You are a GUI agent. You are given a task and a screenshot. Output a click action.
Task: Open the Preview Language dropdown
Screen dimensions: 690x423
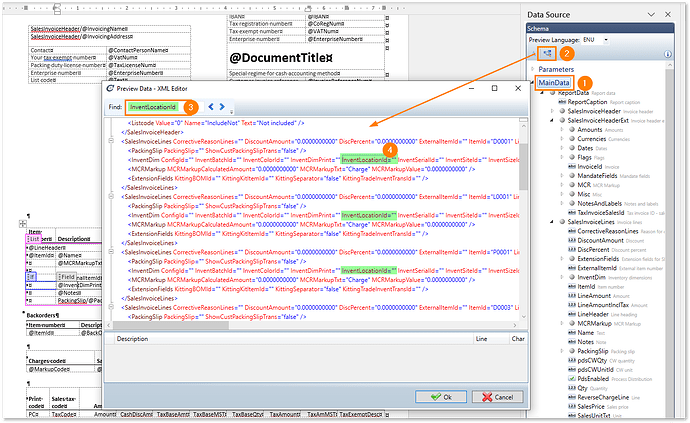pos(606,40)
